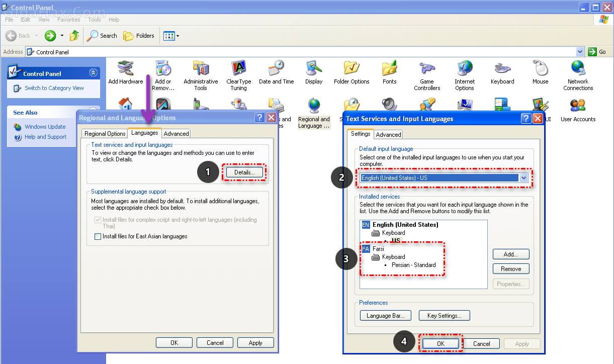Open Game Controllers applet
This screenshot has width=614, height=364.
point(427,69)
